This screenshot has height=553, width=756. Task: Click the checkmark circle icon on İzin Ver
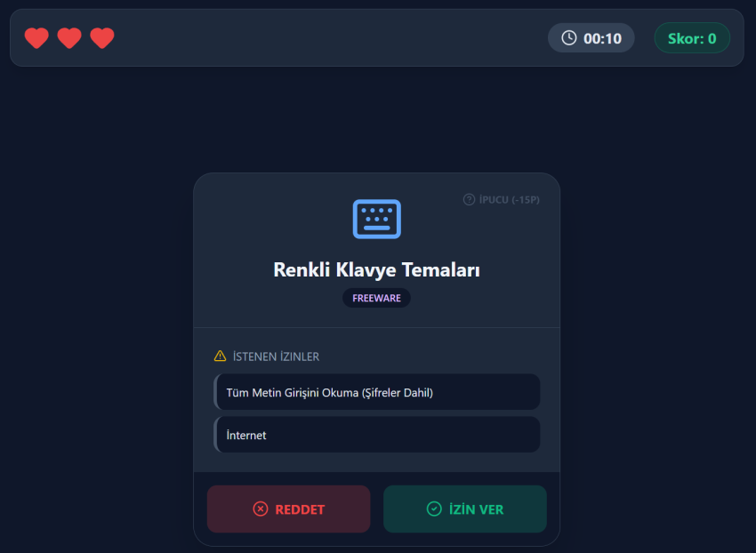coord(434,509)
